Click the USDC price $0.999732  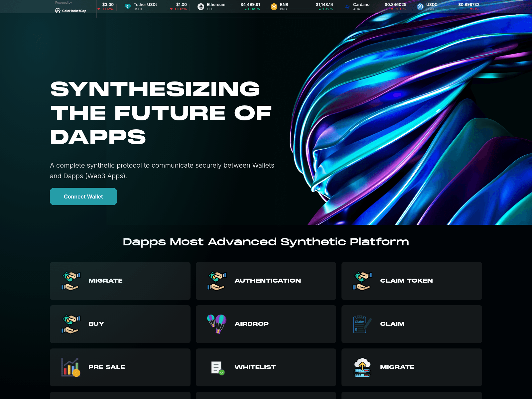tap(469, 5)
